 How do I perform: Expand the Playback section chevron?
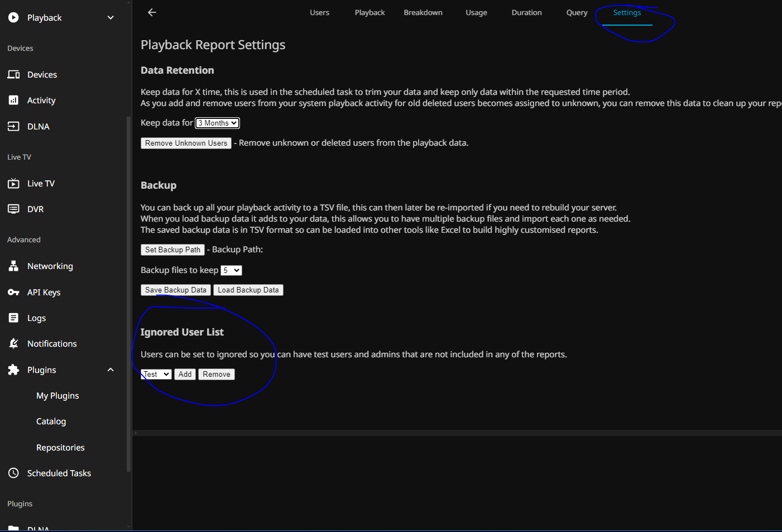point(111,18)
